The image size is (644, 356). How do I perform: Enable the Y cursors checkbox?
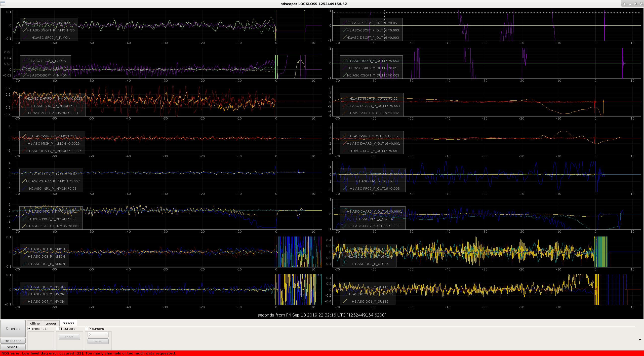tap(87, 329)
